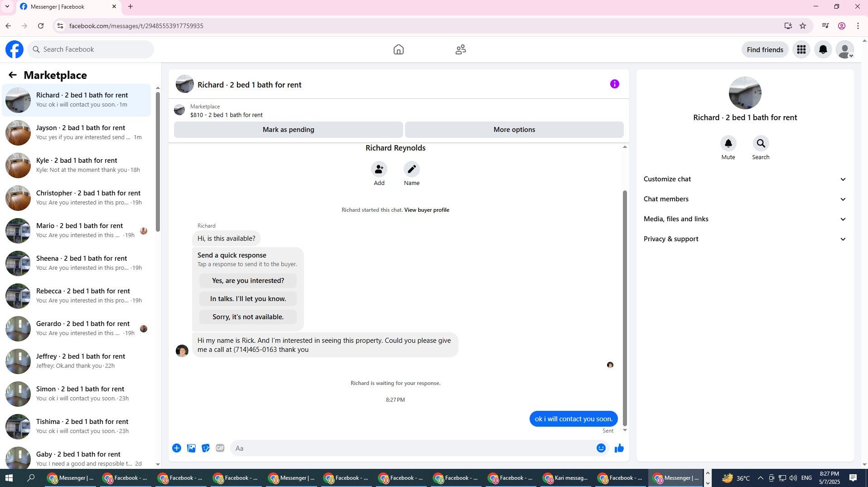Expand Chat members section
Image resolution: width=868 pixels, height=487 pixels.
(745, 199)
